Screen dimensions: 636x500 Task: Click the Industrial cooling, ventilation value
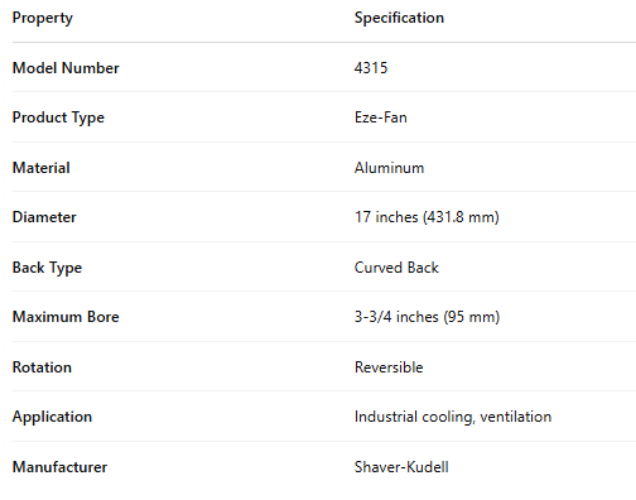453,416
